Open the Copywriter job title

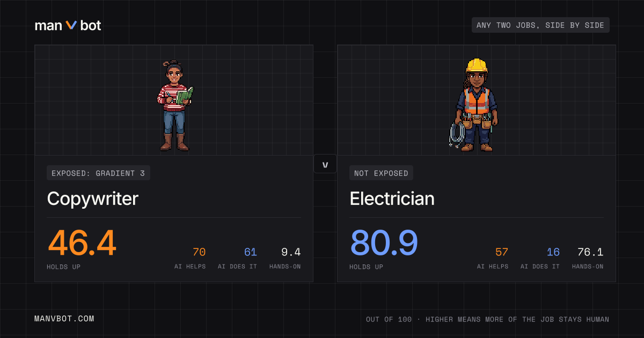point(92,199)
